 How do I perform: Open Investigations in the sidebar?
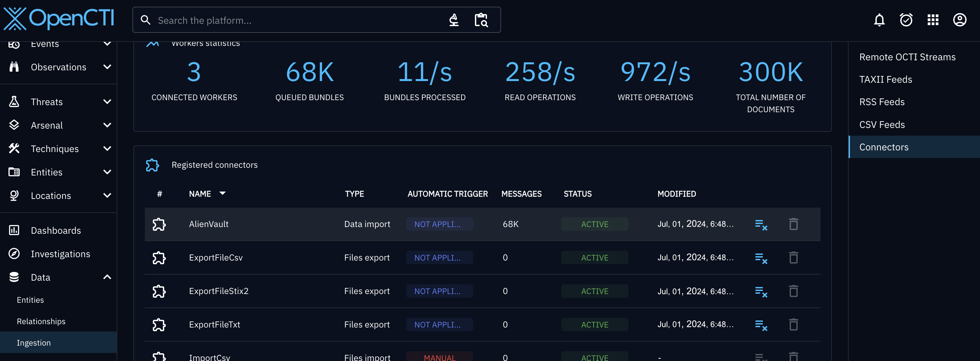[58, 254]
